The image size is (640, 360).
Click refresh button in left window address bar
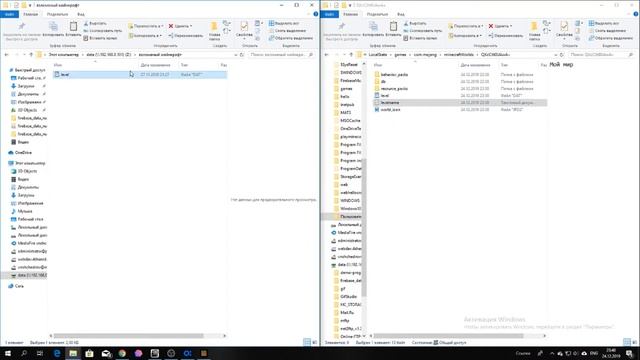click(x=242, y=55)
